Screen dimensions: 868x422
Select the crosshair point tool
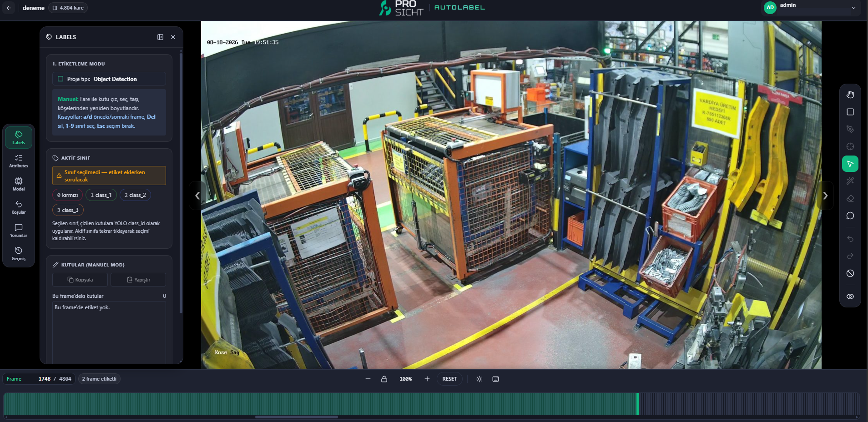click(850, 146)
